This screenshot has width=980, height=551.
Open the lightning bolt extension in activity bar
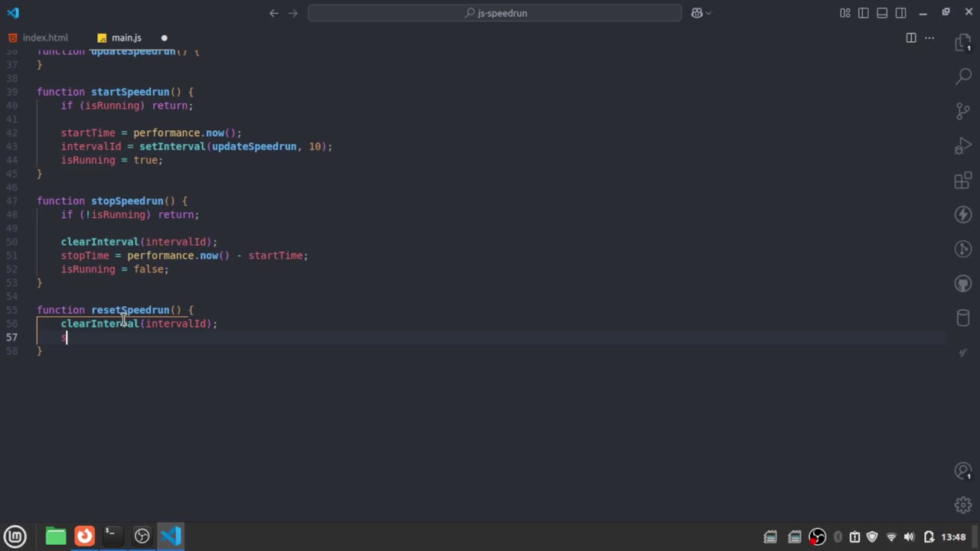(963, 214)
